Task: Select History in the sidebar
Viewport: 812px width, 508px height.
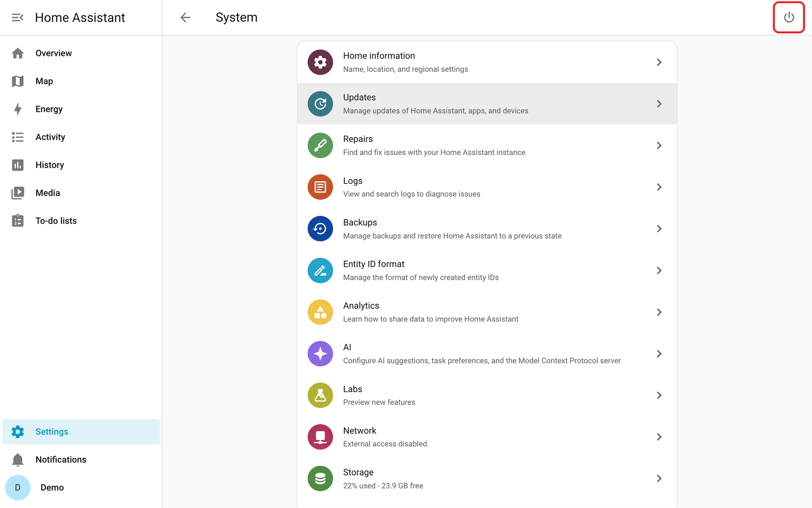Action: [81, 165]
